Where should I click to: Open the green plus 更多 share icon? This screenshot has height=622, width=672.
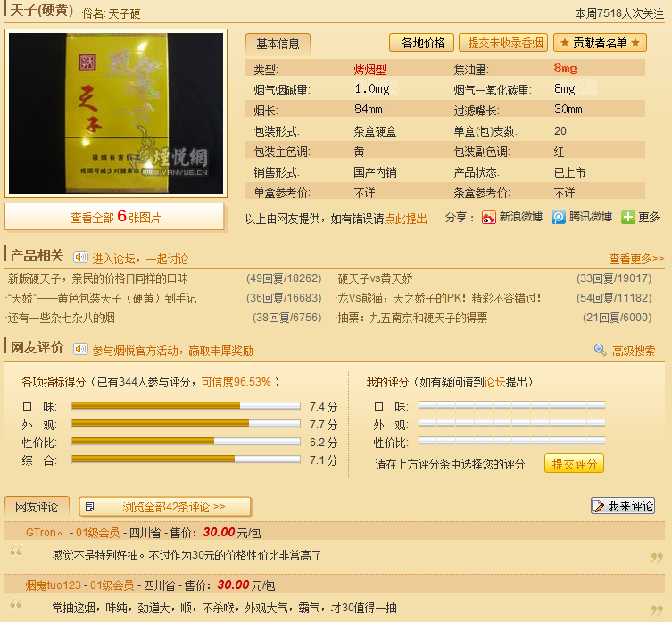coord(628,217)
